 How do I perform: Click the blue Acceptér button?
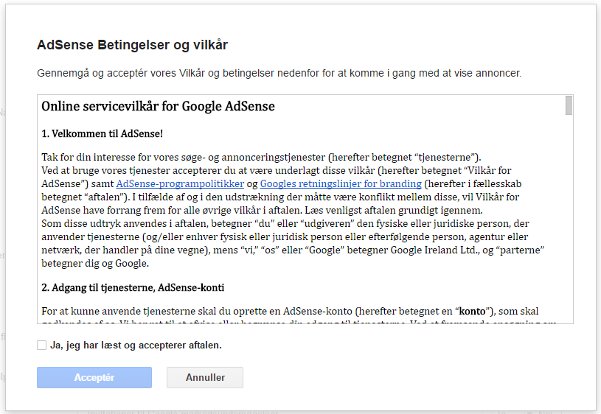(x=94, y=378)
